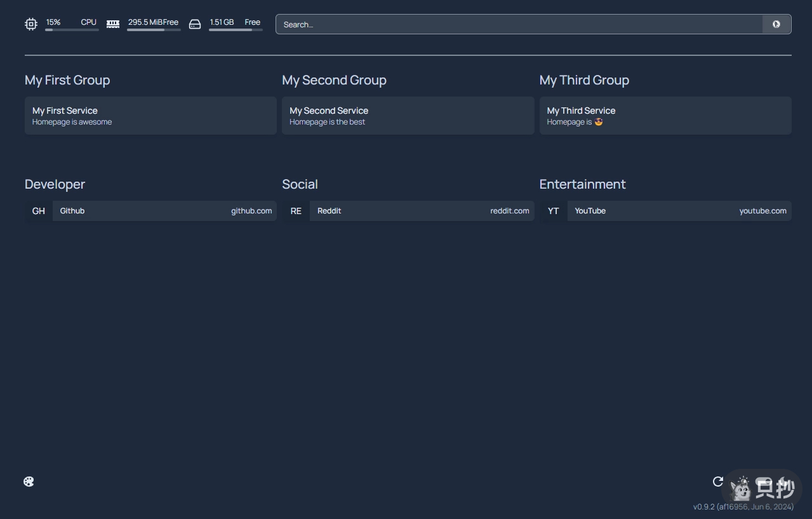Click the CPU usage progress bar
The width and height of the screenshot is (812, 519).
72,30
